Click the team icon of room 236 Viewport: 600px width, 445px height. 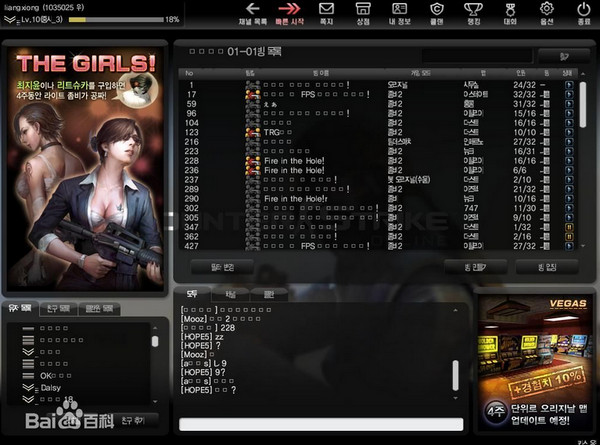pos(253,170)
